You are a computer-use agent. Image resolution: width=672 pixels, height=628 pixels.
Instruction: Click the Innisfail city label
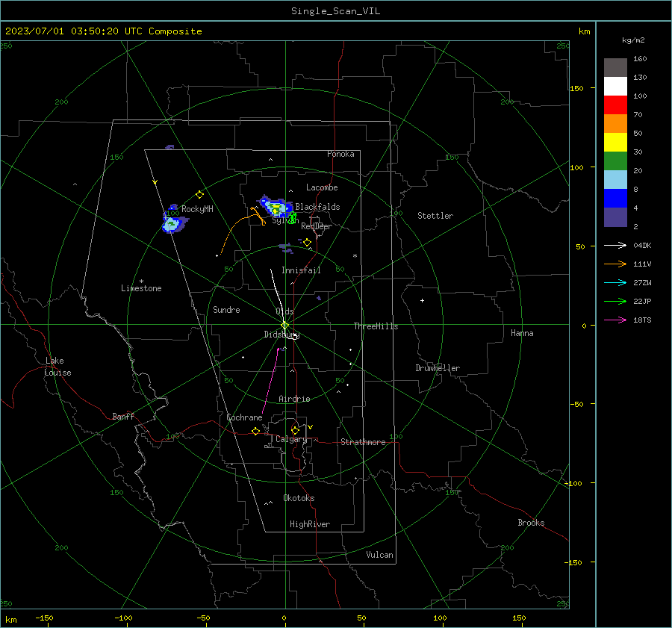301,270
